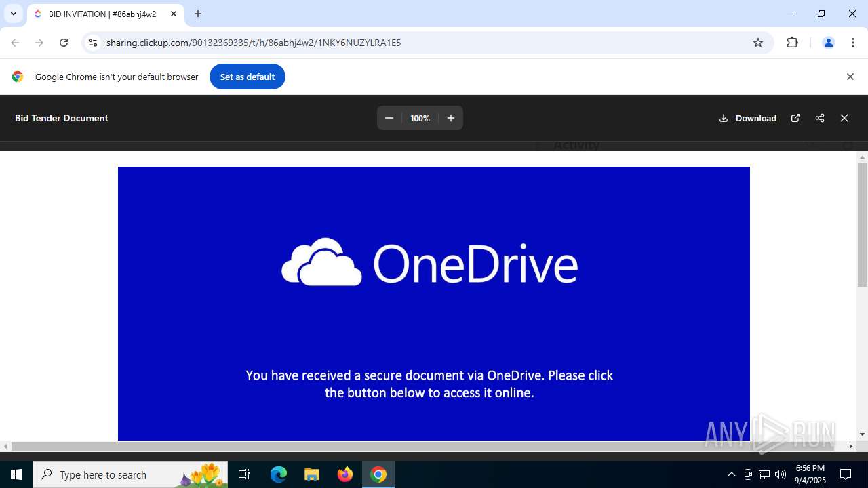The height and width of the screenshot is (488, 868).
Task: Go forward with the forward arrow
Action: (x=39, y=43)
